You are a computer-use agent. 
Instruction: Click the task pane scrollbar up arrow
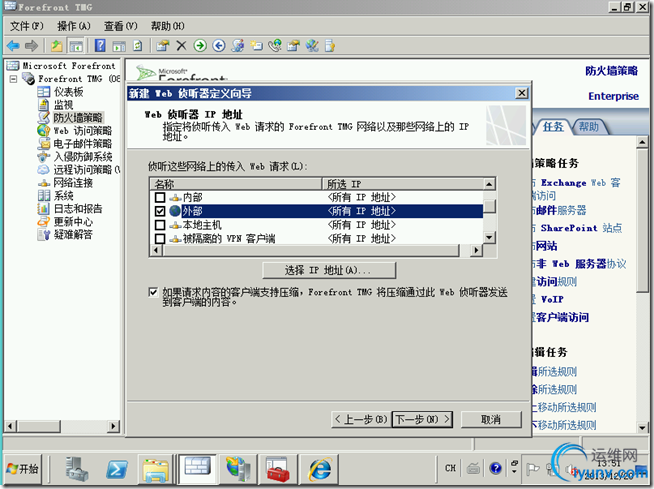(x=642, y=143)
